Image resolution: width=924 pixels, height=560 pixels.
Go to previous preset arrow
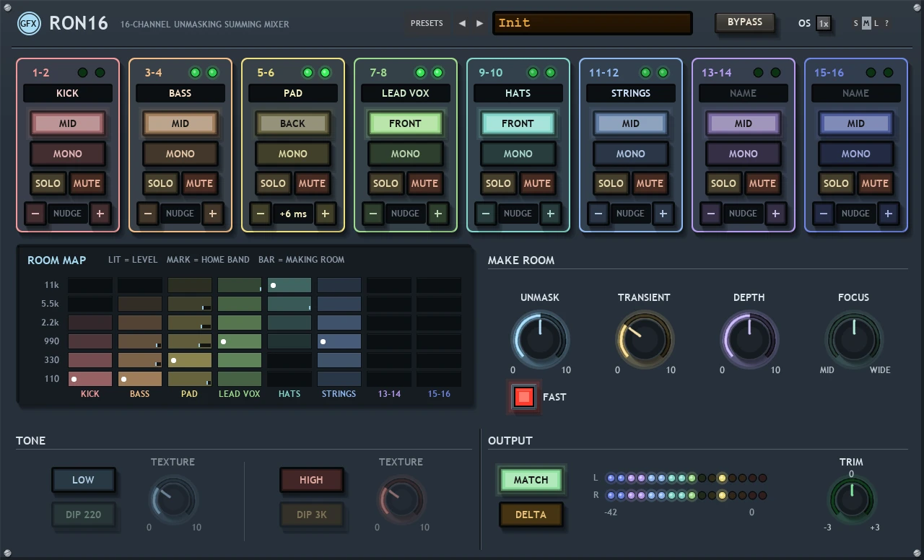click(x=462, y=23)
